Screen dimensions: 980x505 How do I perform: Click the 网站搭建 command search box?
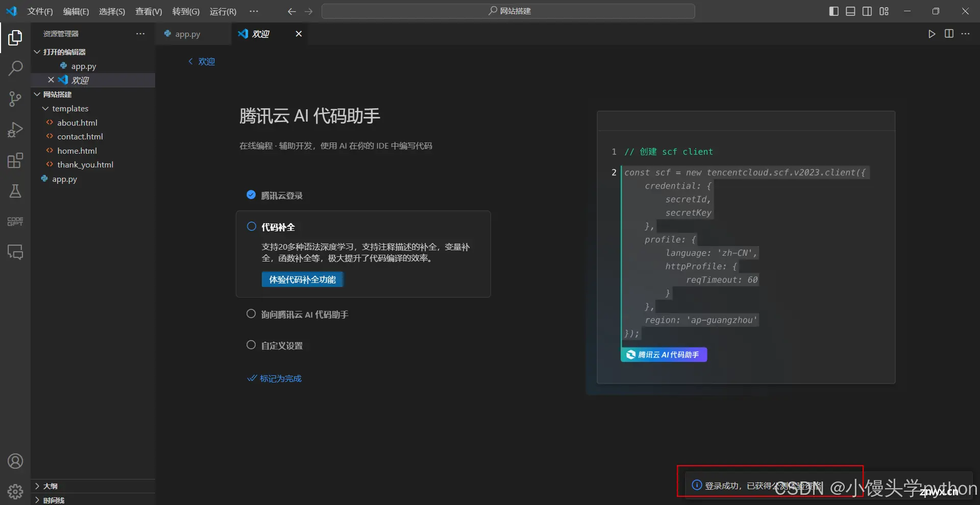pyautogui.click(x=508, y=11)
